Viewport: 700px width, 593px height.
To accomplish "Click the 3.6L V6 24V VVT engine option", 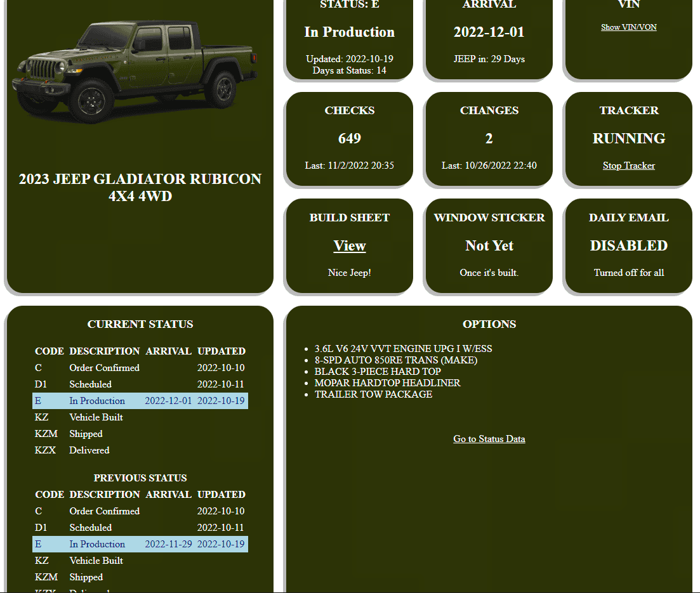I will tap(403, 348).
